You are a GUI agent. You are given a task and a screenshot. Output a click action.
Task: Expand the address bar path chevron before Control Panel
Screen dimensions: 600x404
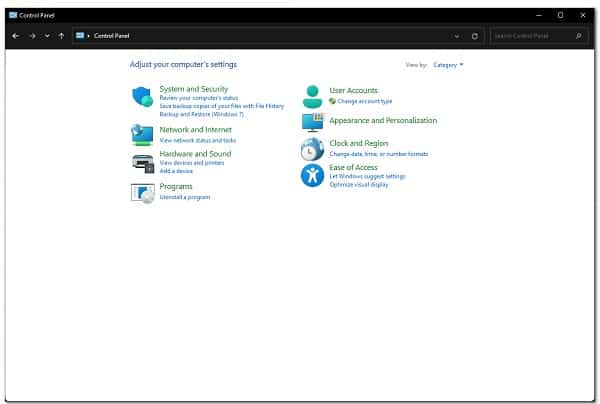tap(88, 36)
